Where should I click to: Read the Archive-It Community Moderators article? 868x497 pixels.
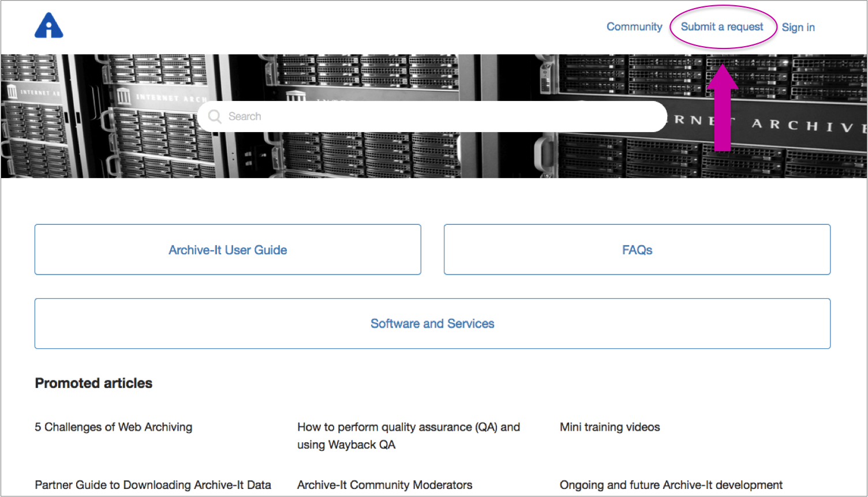point(384,485)
